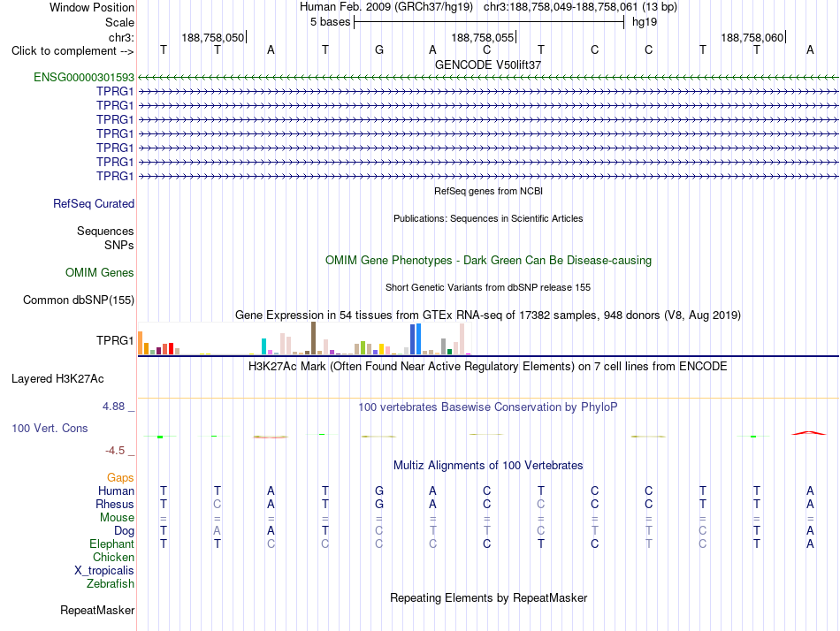Click the Sequences track label

(105, 231)
